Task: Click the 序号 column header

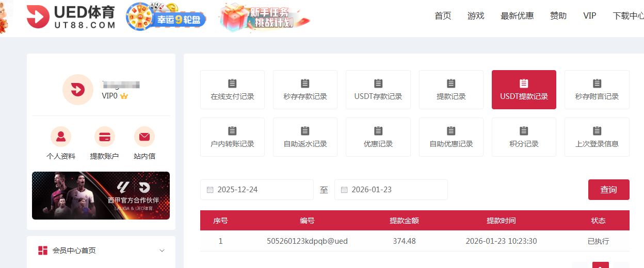Action: (x=220, y=221)
